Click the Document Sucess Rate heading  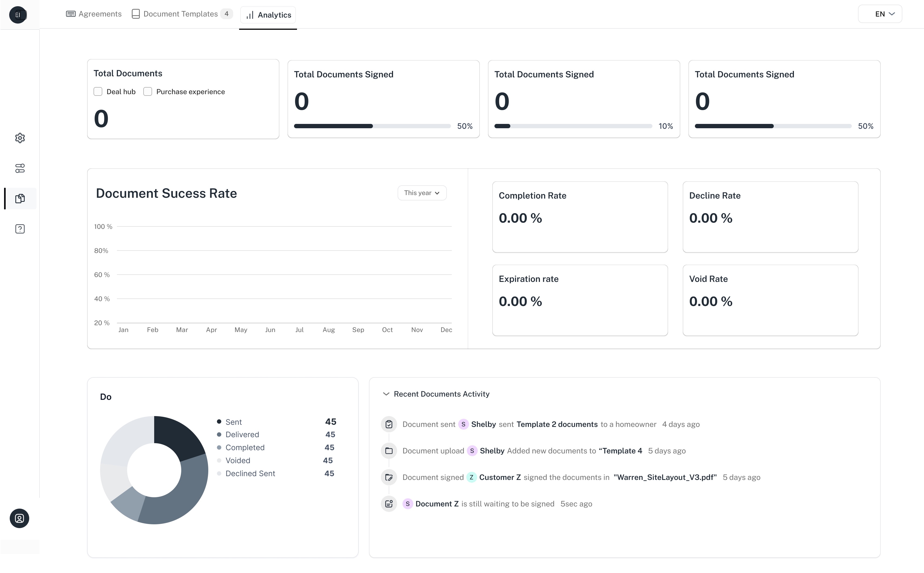(166, 193)
